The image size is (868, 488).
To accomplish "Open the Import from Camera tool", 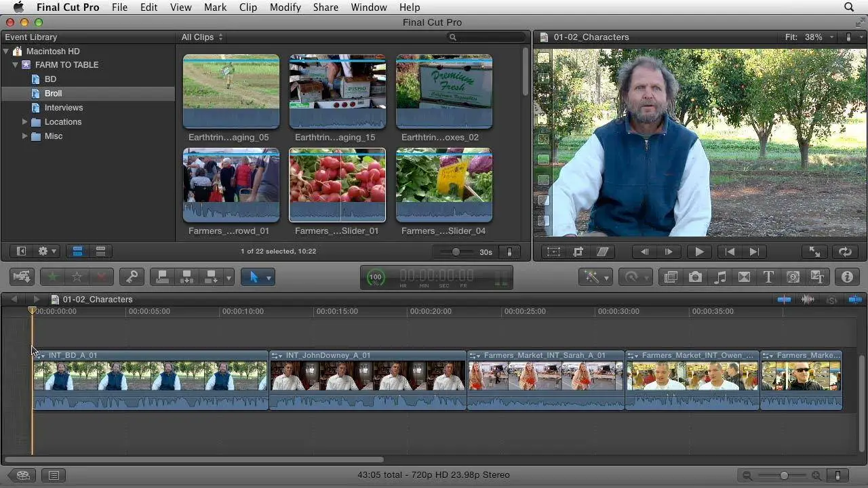I will click(22, 277).
